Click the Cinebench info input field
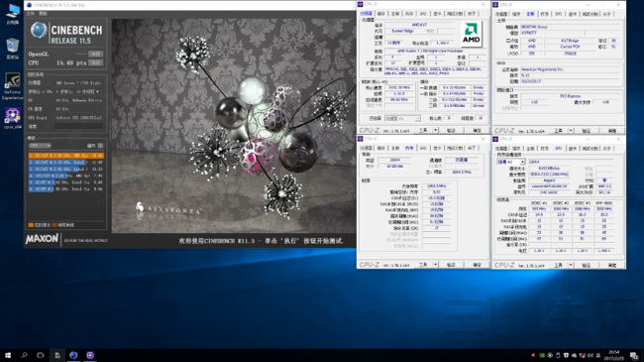Screen dimensions: 644x362 pyautogui.click(x=79, y=127)
